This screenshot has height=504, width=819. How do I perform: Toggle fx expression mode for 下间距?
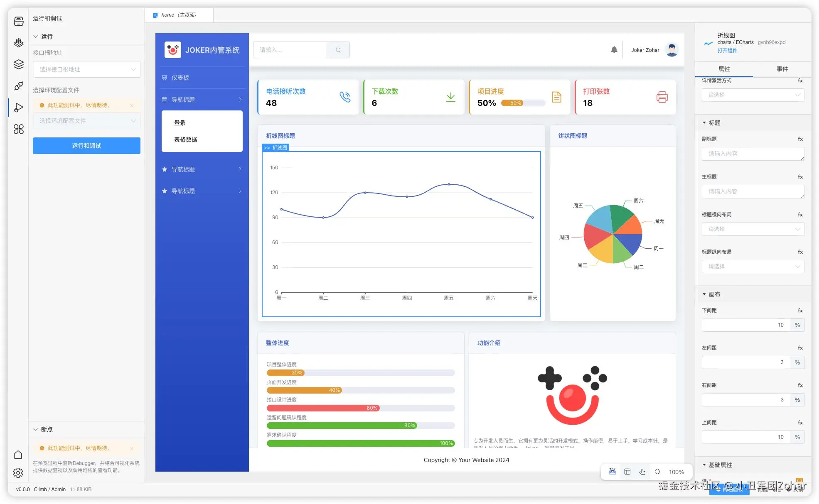pos(800,311)
